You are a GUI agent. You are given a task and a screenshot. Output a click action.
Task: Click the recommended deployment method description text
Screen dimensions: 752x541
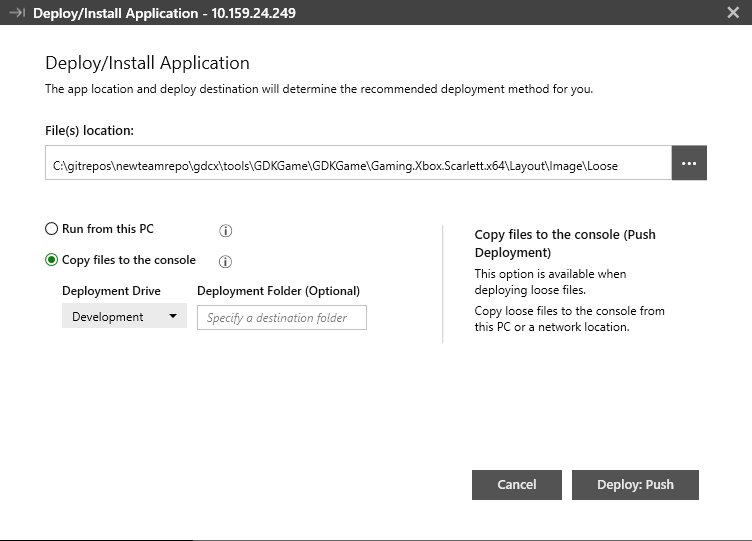pyautogui.click(x=319, y=89)
